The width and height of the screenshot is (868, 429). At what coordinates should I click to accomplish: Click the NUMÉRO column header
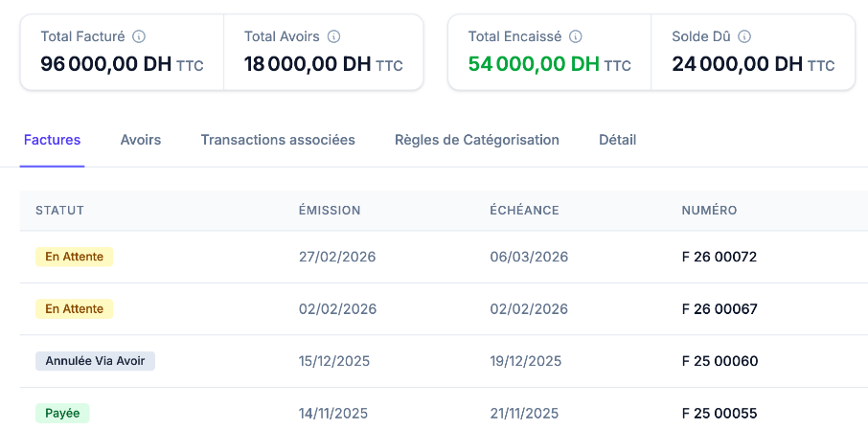[709, 211]
